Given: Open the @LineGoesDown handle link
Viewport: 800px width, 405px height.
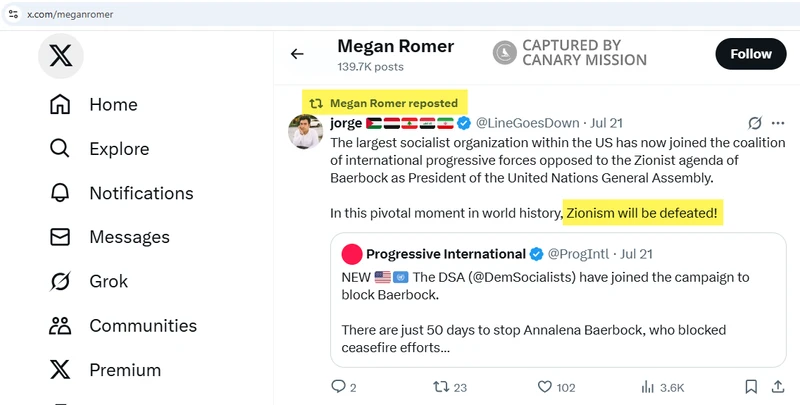Looking at the screenshot, I should pyautogui.click(x=526, y=123).
